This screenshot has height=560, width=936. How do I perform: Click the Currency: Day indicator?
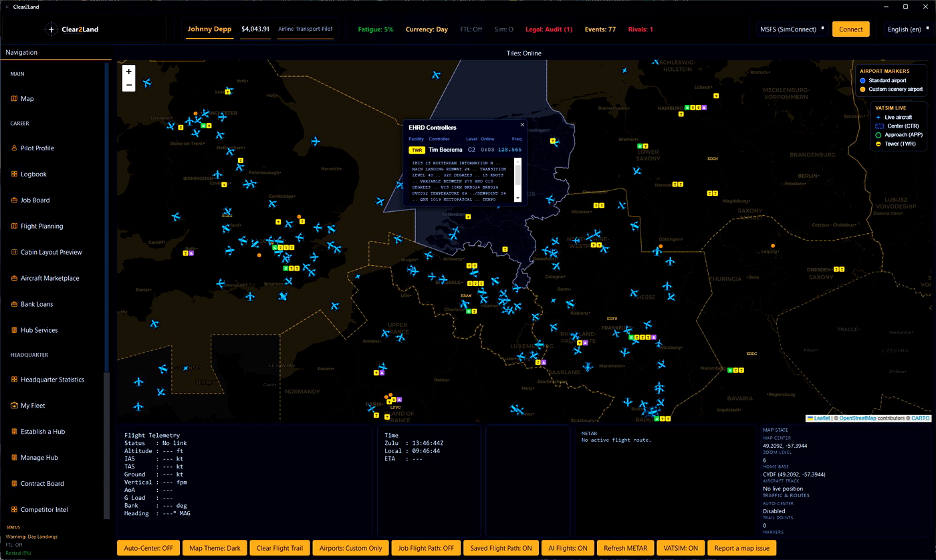coord(427,29)
